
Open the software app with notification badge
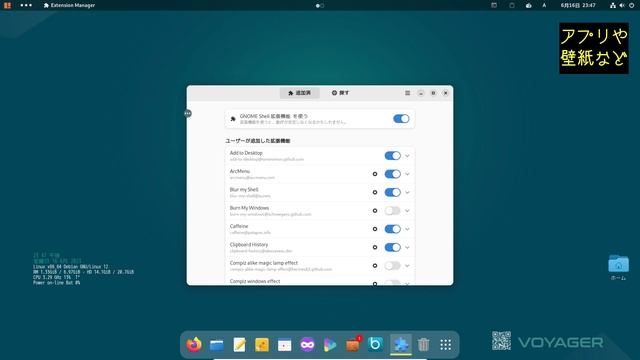point(353,344)
